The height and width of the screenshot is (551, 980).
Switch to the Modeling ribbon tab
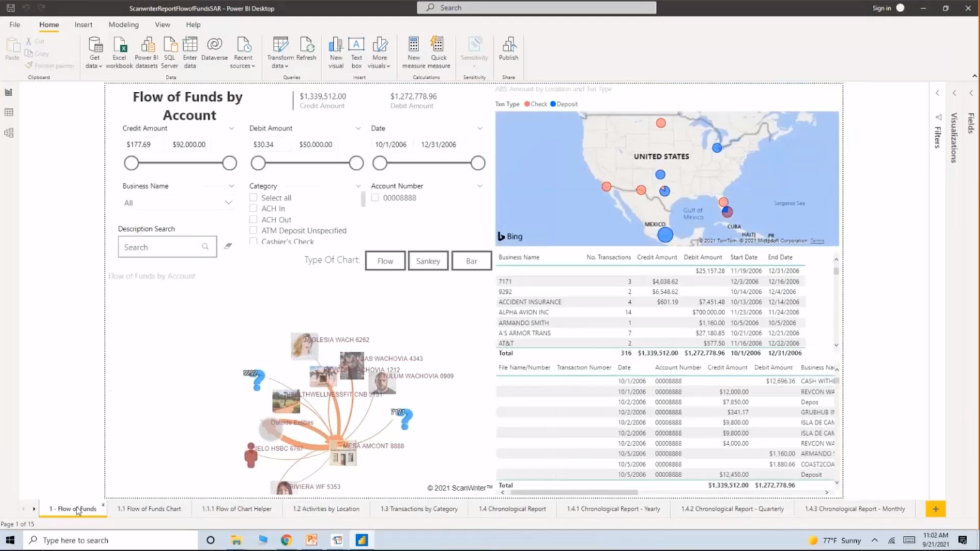tap(123, 24)
